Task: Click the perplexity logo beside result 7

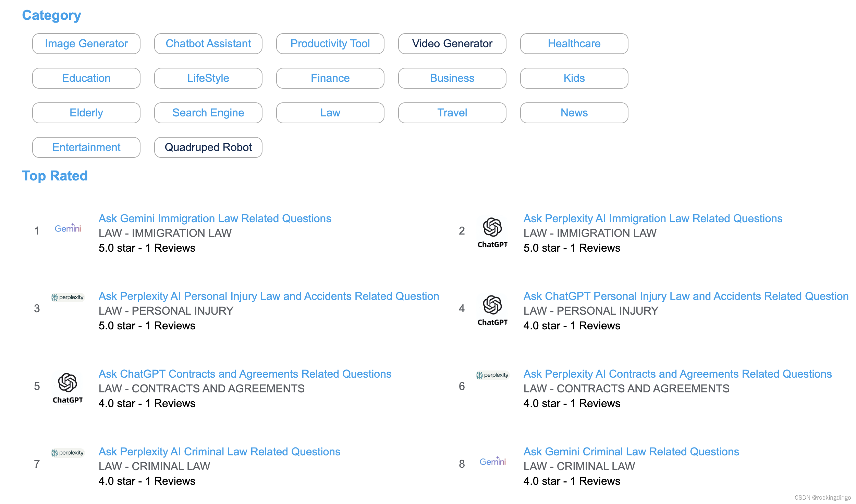Action: (x=68, y=453)
